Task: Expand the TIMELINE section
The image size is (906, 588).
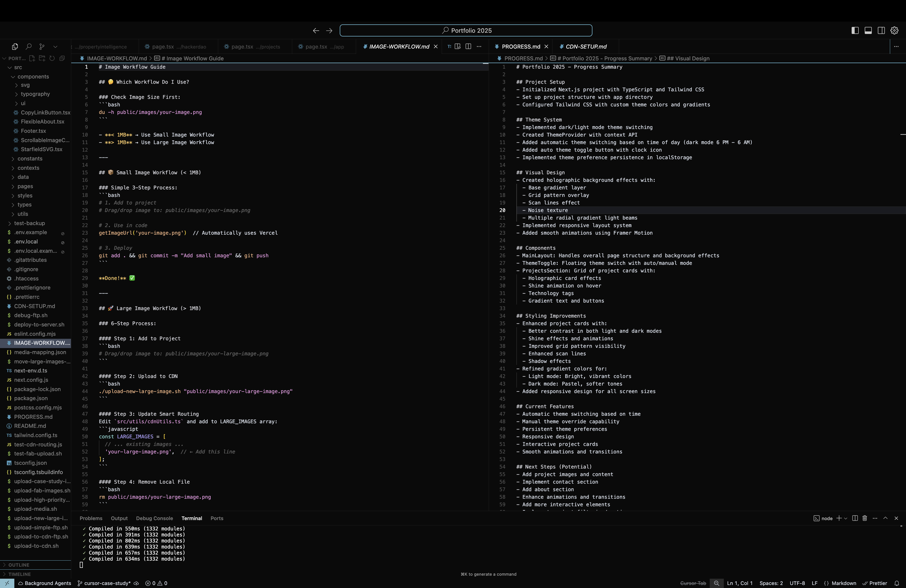Action: 35,574
